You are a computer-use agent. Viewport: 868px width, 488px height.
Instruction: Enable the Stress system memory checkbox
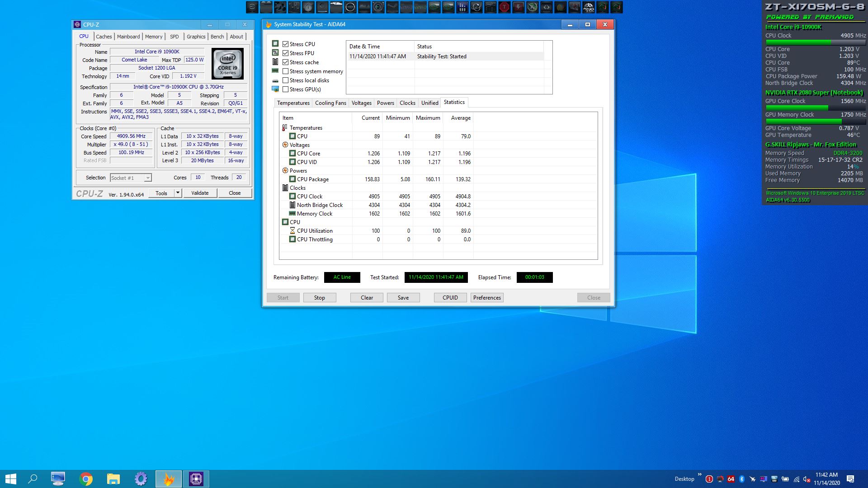[x=286, y=71]
